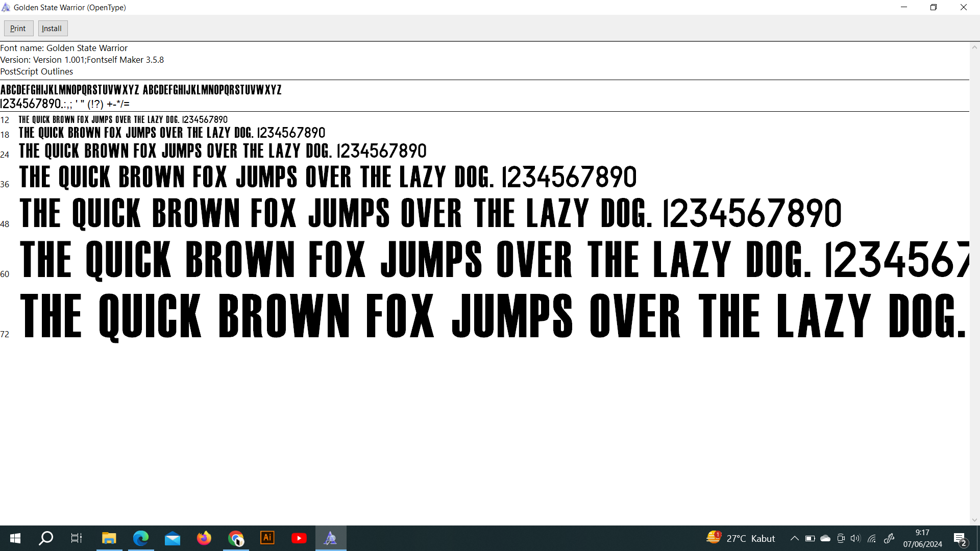Screen dimensions: 980x551
Task: Click the Print button
Action: pos(18,29)
